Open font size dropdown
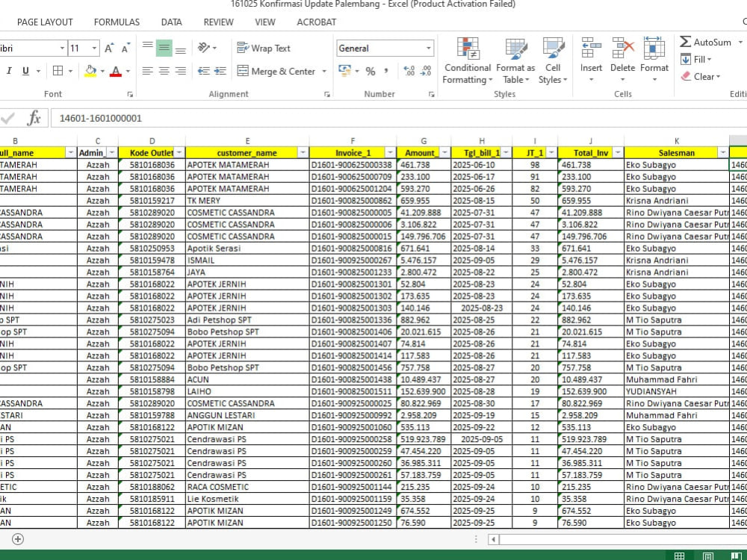This screenshot has width=747, height=560. 94,48
